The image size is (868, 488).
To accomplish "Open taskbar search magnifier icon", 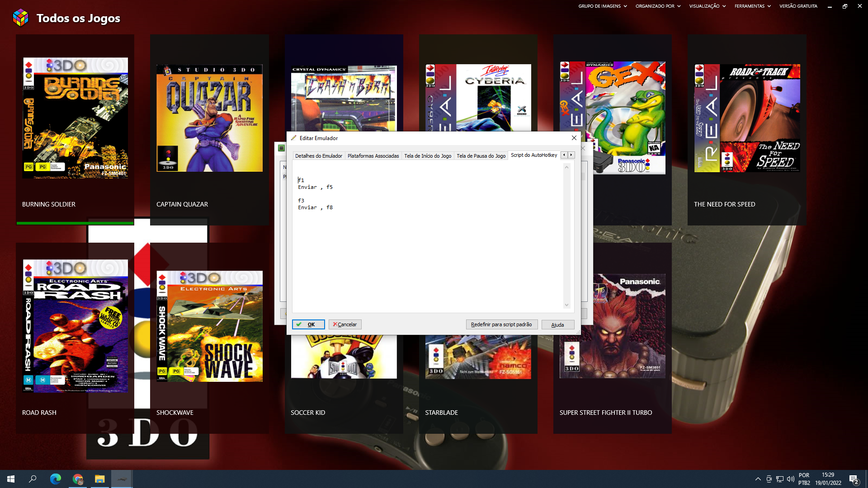I will tap(33, 479).
